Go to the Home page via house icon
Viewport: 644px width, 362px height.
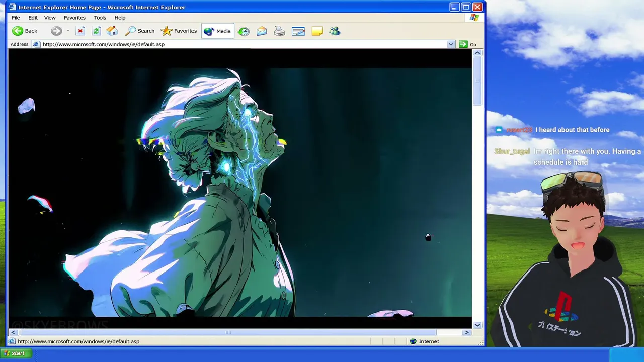tap(112, 31)
